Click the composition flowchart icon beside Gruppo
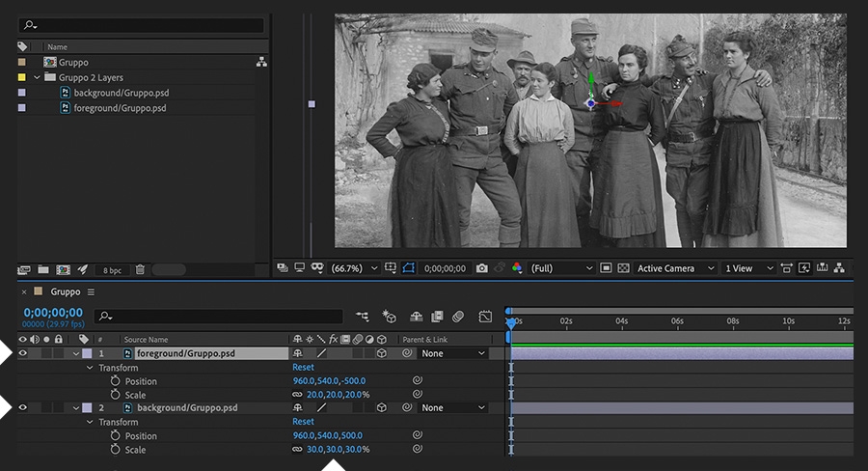This screenshot has width=868, height=471. pyautogui.click(x=260, y=62)
